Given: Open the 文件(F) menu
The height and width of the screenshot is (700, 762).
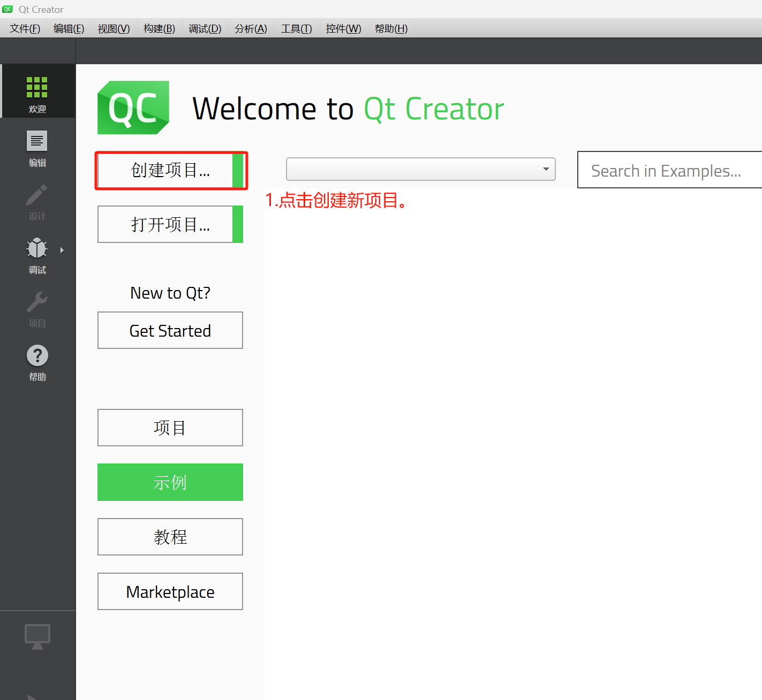Looking at the screenshot, I should pos(24,28).
